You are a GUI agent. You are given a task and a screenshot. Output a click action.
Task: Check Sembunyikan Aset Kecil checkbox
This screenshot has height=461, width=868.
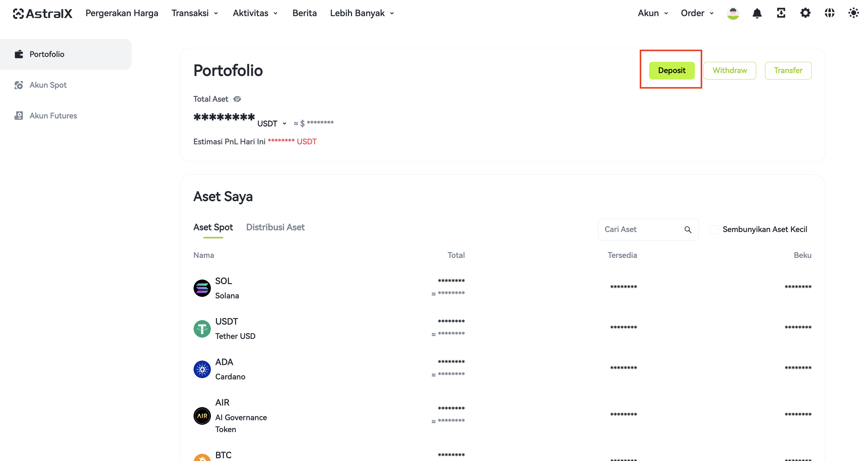tap(714, 230)
